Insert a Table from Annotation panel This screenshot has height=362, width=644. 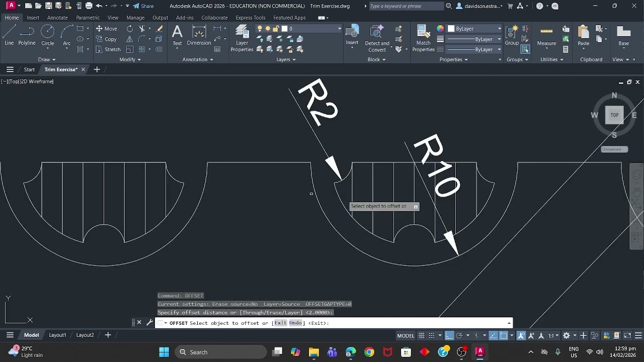[x=217, y=49]
